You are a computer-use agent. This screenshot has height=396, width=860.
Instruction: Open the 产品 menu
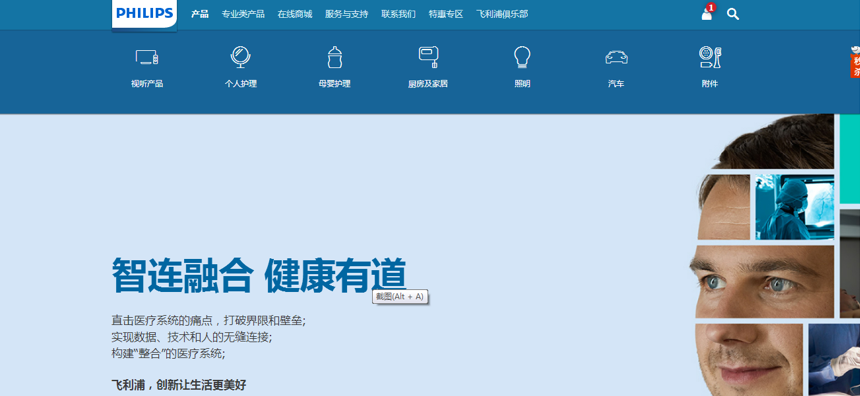click(x=200, y=14)
